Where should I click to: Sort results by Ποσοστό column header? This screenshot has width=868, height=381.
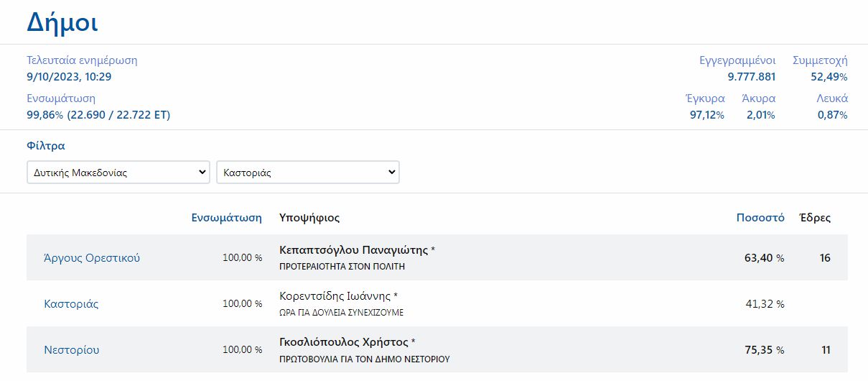click(x=760, y=218)
